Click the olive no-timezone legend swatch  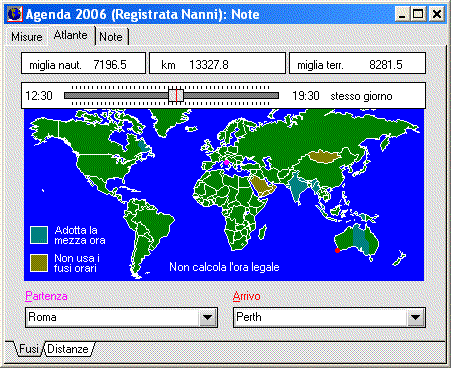point(39,263)
